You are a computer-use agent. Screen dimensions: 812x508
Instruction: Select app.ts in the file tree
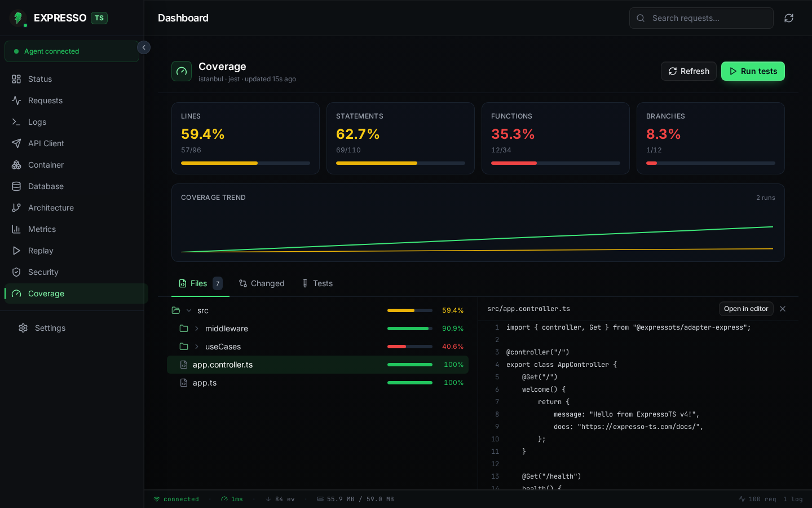317,383
